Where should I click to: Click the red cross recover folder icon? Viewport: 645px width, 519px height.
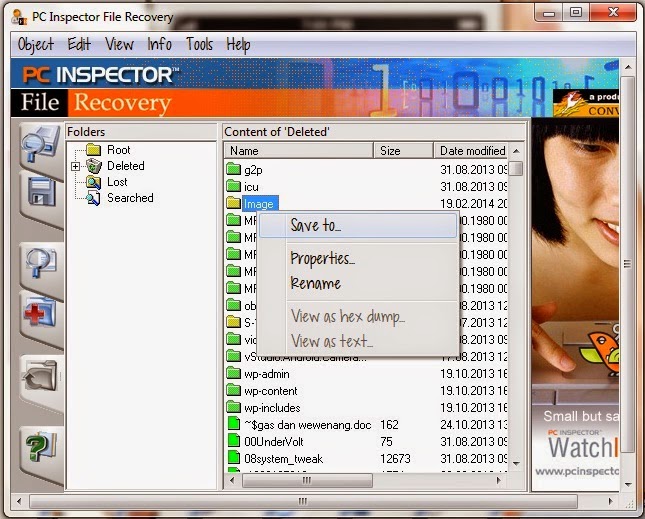(40, 313)
